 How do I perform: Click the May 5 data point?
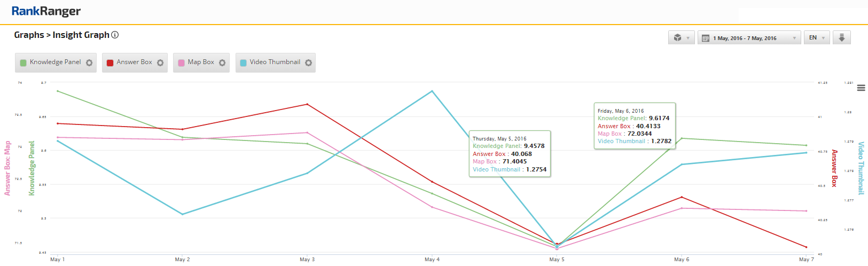pos(557,246)
